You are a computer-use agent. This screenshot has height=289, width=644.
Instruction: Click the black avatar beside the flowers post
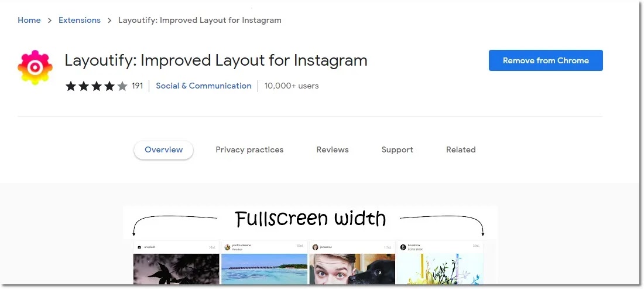point(403,247)
